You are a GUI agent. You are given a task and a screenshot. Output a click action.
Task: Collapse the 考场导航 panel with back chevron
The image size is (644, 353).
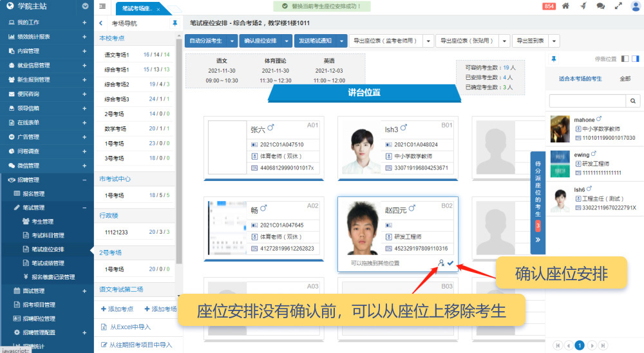pyautogui.click(x=101, y=23)
